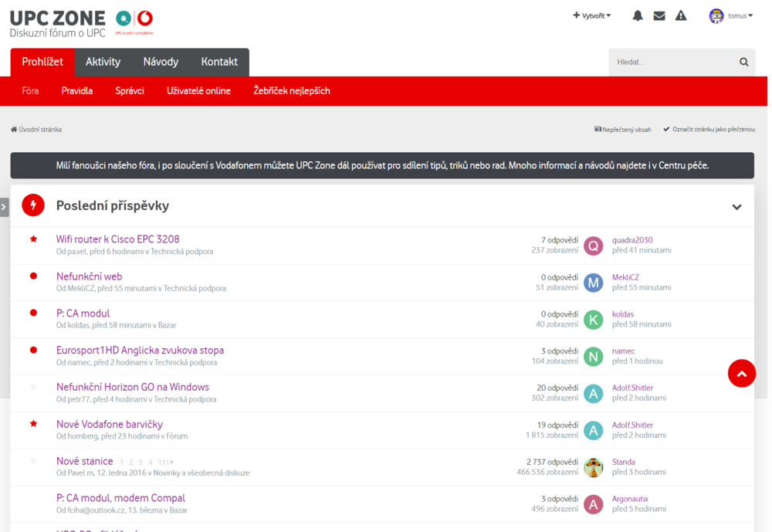The width and height of the screenshot is (772, 532).
Task: Open Žebříček nejlepších submenu item
Action: (292, 90)
